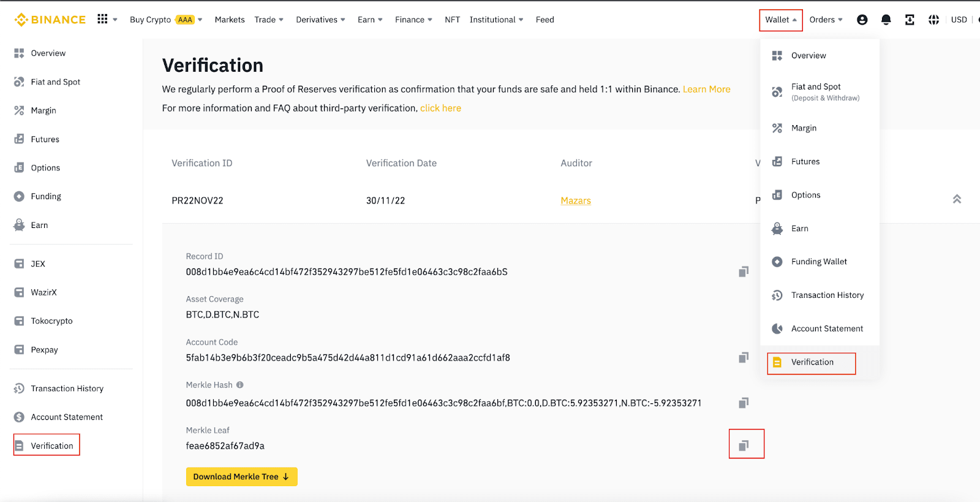980x502 pixels.
Task: Open the notifications bell
Action: click(x=886, y=20)
